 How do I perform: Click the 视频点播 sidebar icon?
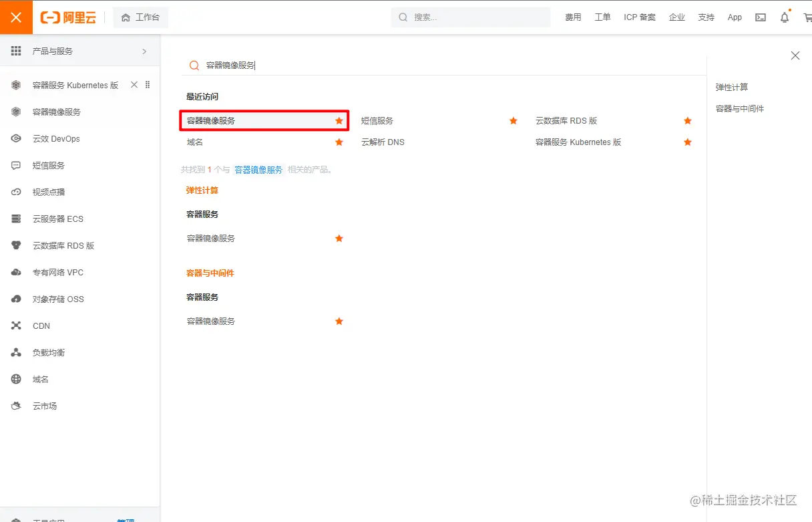pyautogui.click(x=17, y=192)
